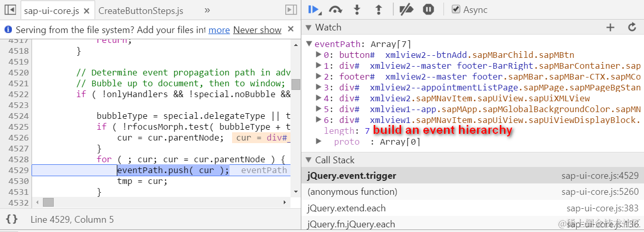Collapse the eventPath array
This screenshot has width=644, height=232.
point(309,44)
